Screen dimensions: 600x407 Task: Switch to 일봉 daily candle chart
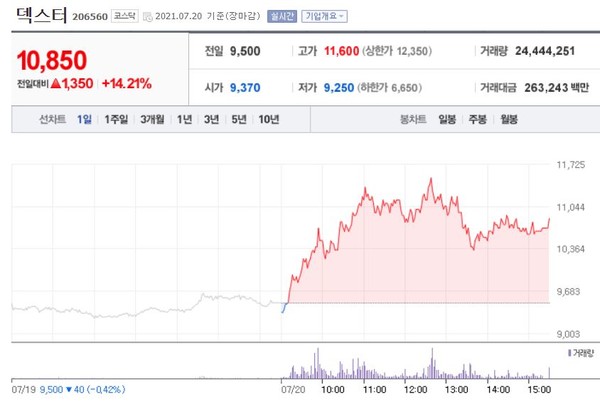coord(446,120)
